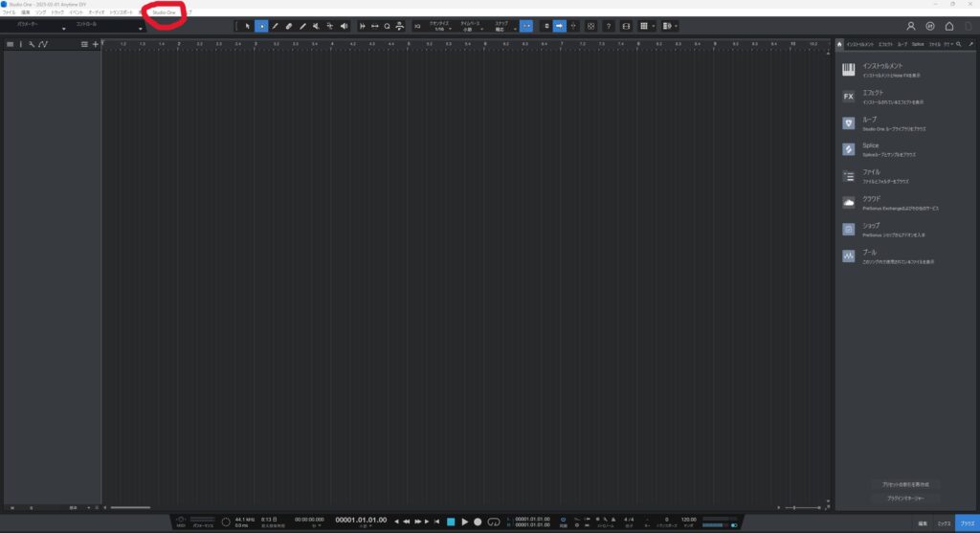Open the Quantize value dropdown
Image resolution: width=980 pixels, height=533 pixels.
tap(440, 27)
